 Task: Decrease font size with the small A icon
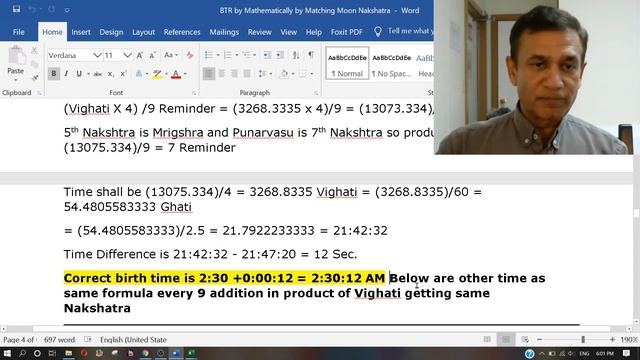[152, 55]
